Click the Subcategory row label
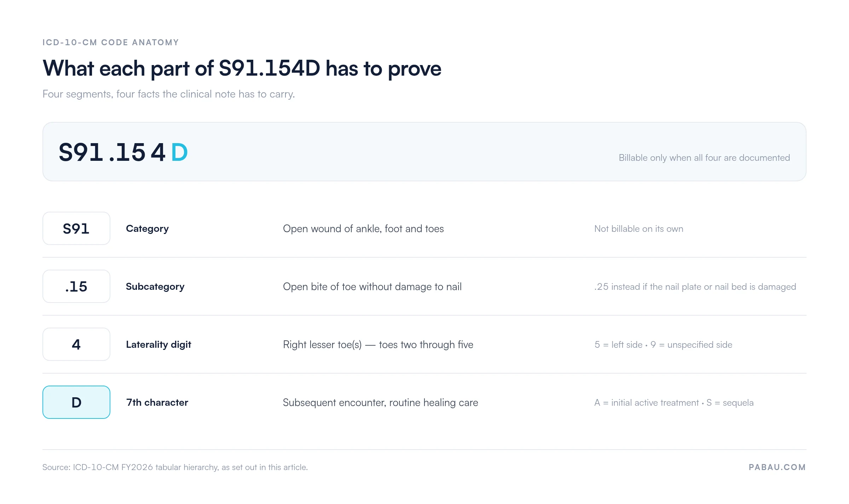Image resolution: width=849 pixels, height=504 pixels. pyautogui.click(x=155, y=287)
